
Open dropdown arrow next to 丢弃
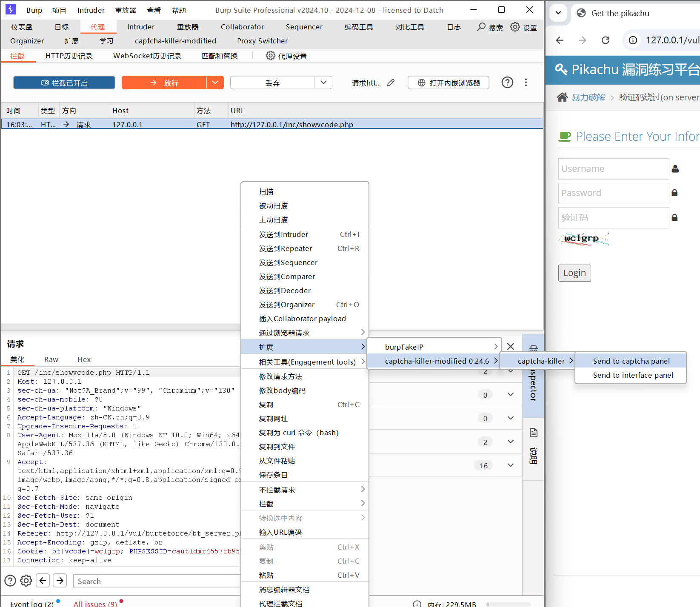click(x=324, y=83)
